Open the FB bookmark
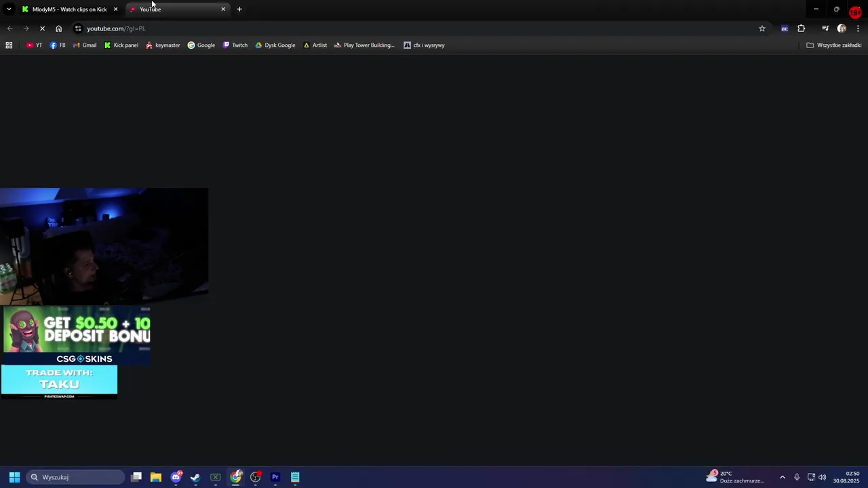 (x=58, y=45)
